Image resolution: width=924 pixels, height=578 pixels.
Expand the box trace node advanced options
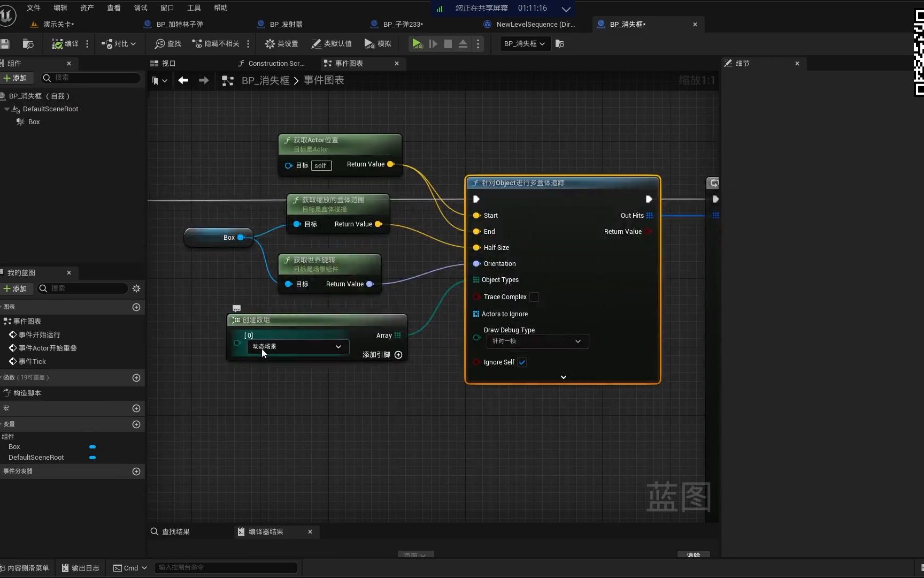[563, 377]
